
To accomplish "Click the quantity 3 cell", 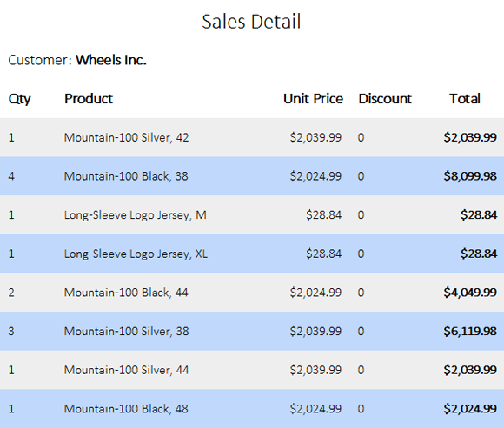I will tap(11, 332).
